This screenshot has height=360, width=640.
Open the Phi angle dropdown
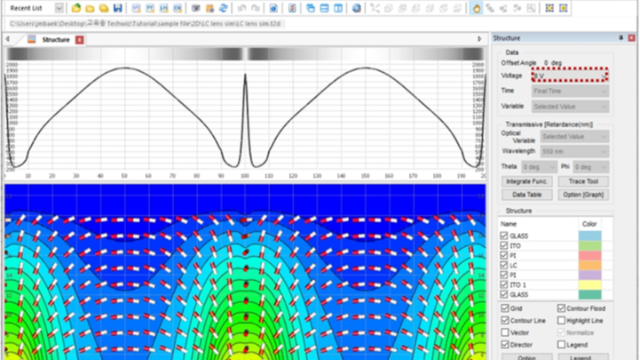click(591, 167)
